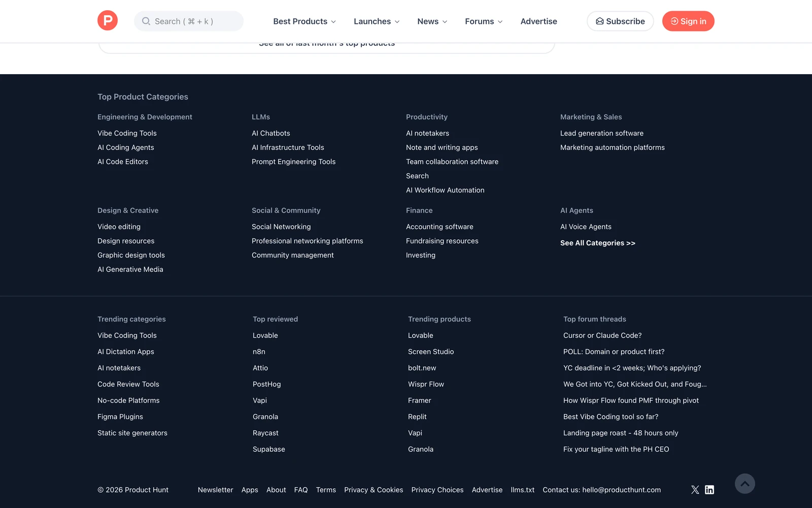Open the News dropdown menu

[x=432, y=21]
